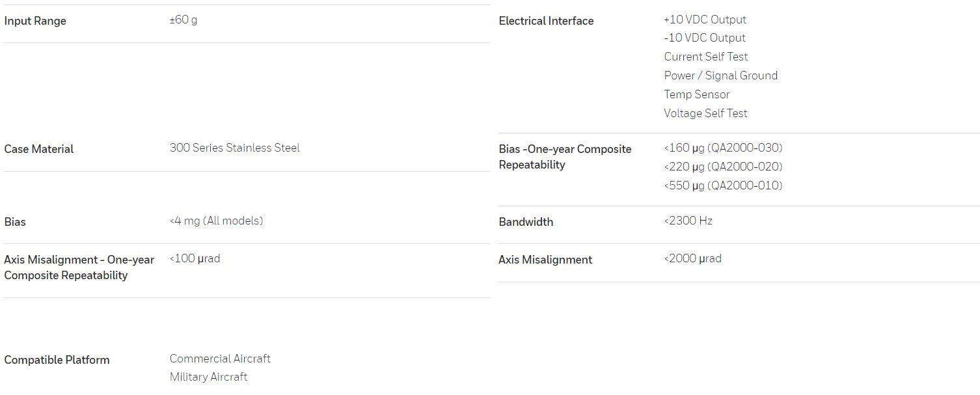Click the Voltage Self Test entry
Screen dimensions: 980x395
tap(706, 113)
